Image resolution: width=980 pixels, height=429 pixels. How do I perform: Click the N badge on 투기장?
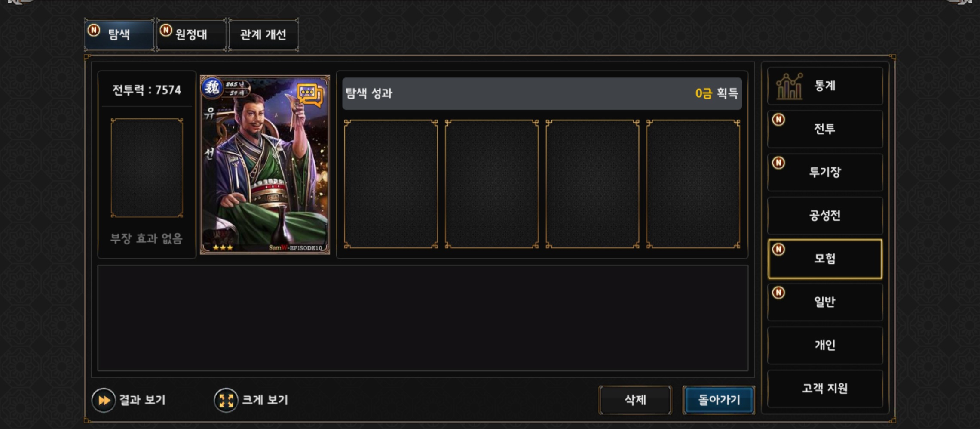coord(778,163)
